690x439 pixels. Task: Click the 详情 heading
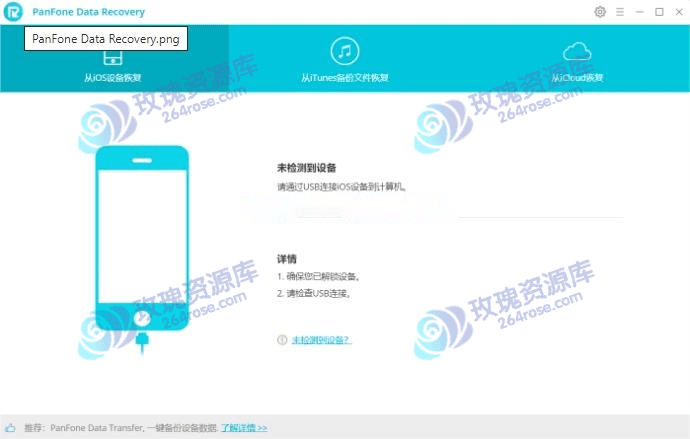tap(286, 259)
